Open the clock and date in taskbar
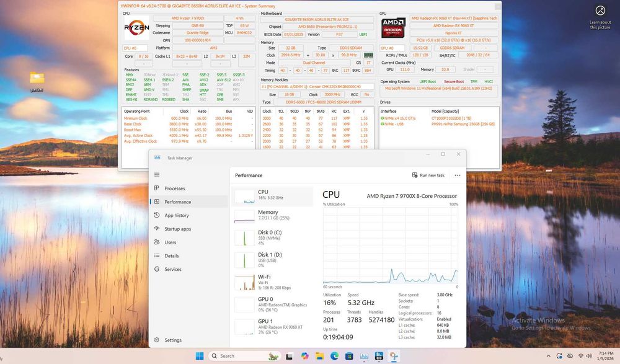Screen dimensions: 620x364 [x=605, y=356]
